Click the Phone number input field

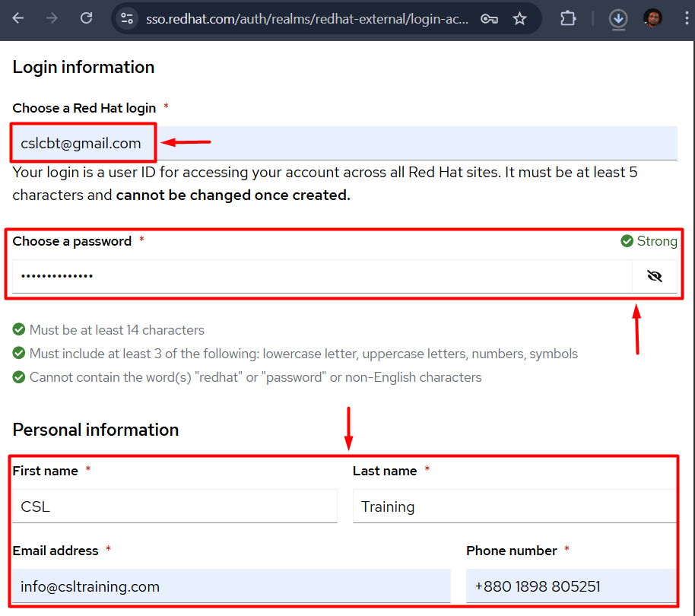[x=570, y=586]
